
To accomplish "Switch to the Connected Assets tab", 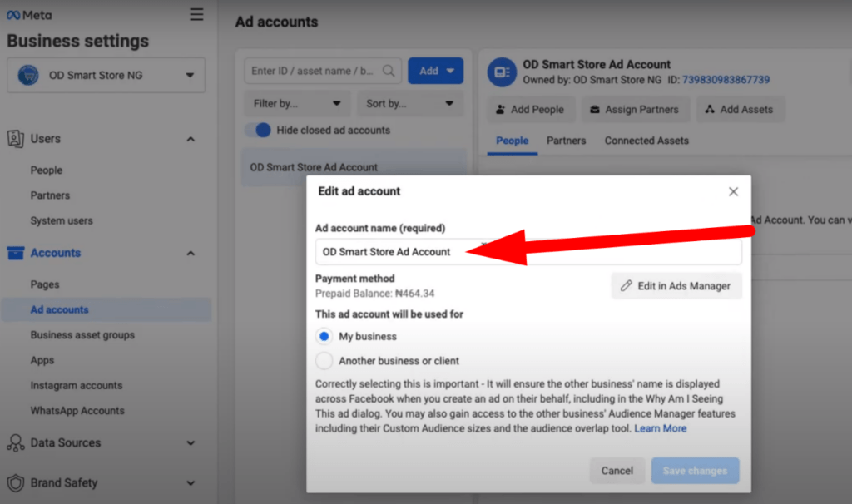I will 646,141.
